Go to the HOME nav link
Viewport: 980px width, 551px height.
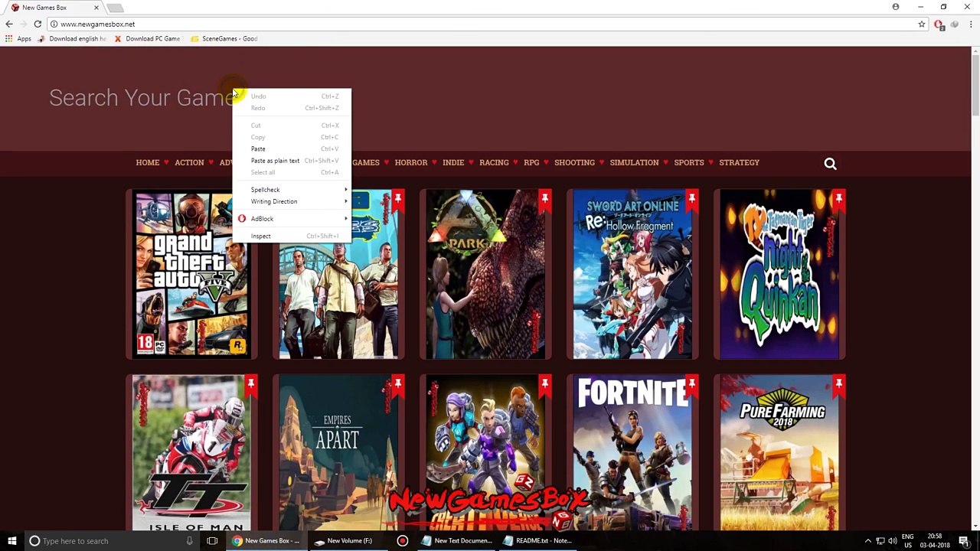(148, 162)
